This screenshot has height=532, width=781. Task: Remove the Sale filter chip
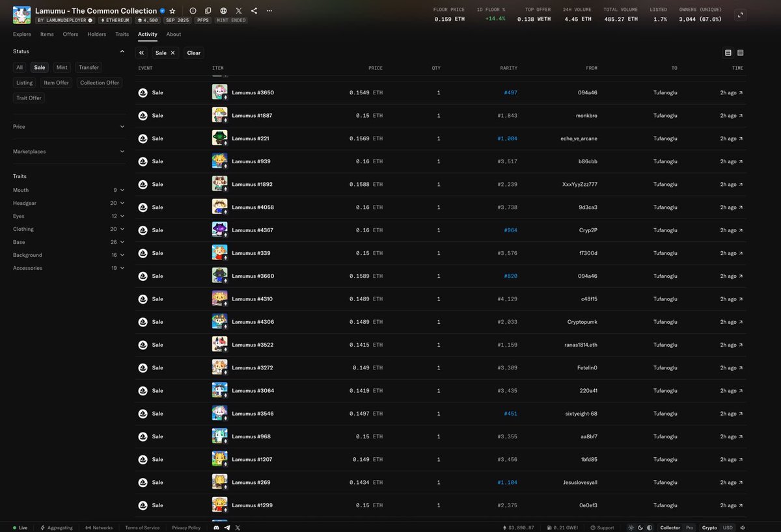(172, 53)
